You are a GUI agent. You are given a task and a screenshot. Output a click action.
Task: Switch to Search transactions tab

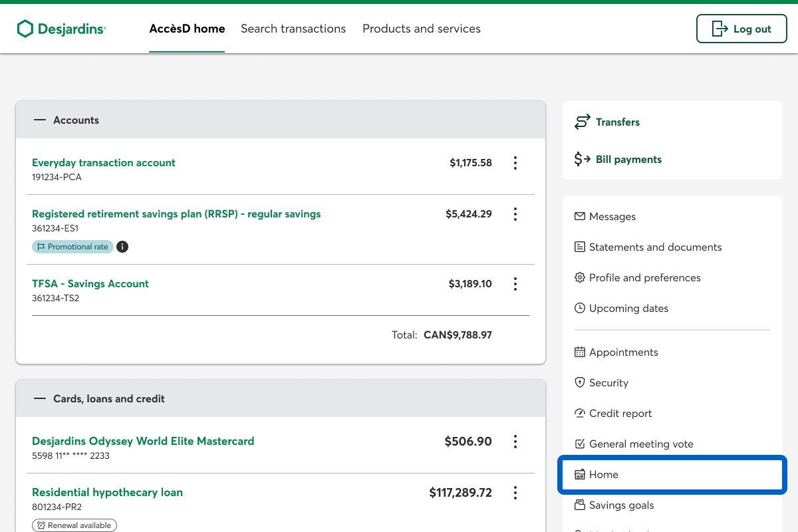coord(293,29)
